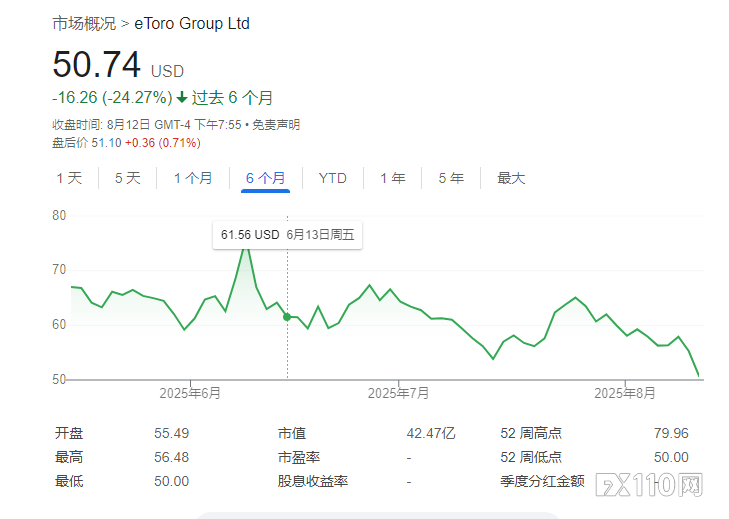
Task: Select the eToro Group Ltd breadcrumb title
Action: pos(192,23)
